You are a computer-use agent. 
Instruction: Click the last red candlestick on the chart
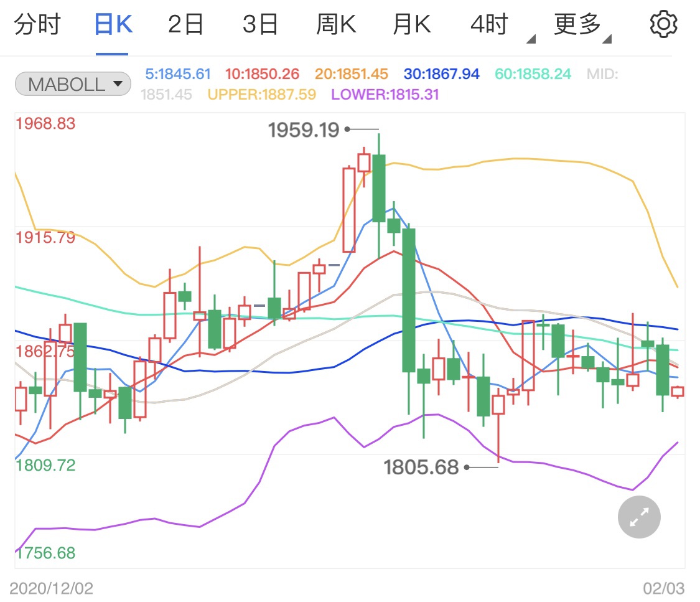coord(678,392)
